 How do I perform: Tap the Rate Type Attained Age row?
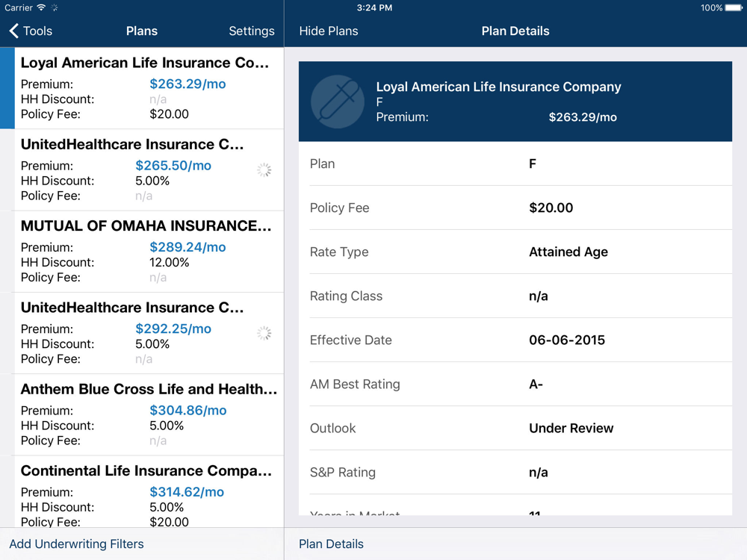click(515, 252)
